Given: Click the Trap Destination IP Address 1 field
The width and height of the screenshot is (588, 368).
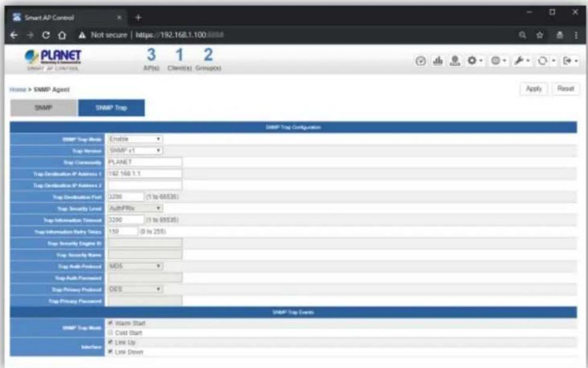Looking at the screenshot, I should pyautogui.click(x=145, y=174).
